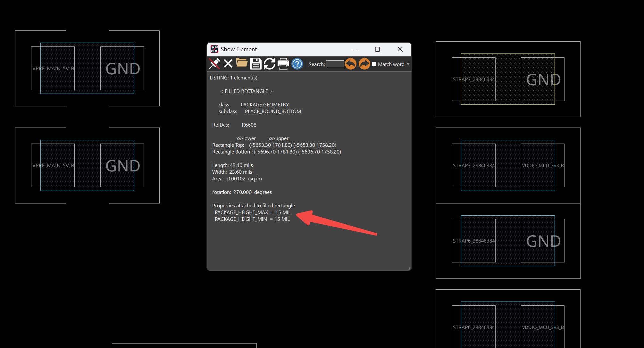Enable the Match word checkbox
Viewport: 644px width, 348px height.
point(374,64)
